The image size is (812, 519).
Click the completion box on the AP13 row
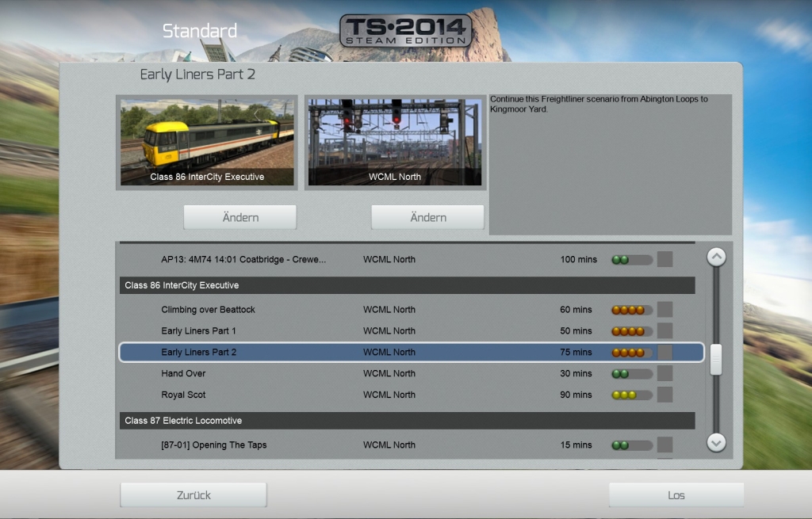click(x=665, y=259)
